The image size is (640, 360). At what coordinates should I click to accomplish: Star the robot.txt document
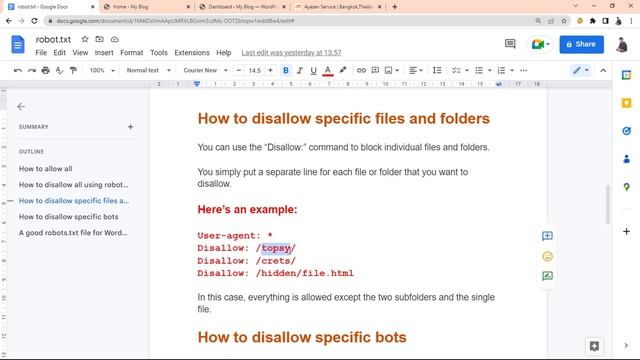[x=84, y=39]
